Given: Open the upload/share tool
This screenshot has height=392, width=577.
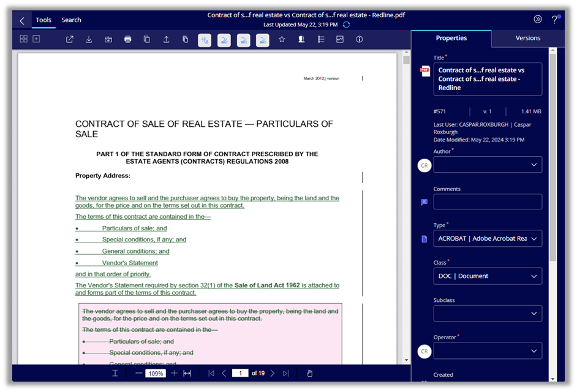Looking at the screenshot, I should (166, 39).
